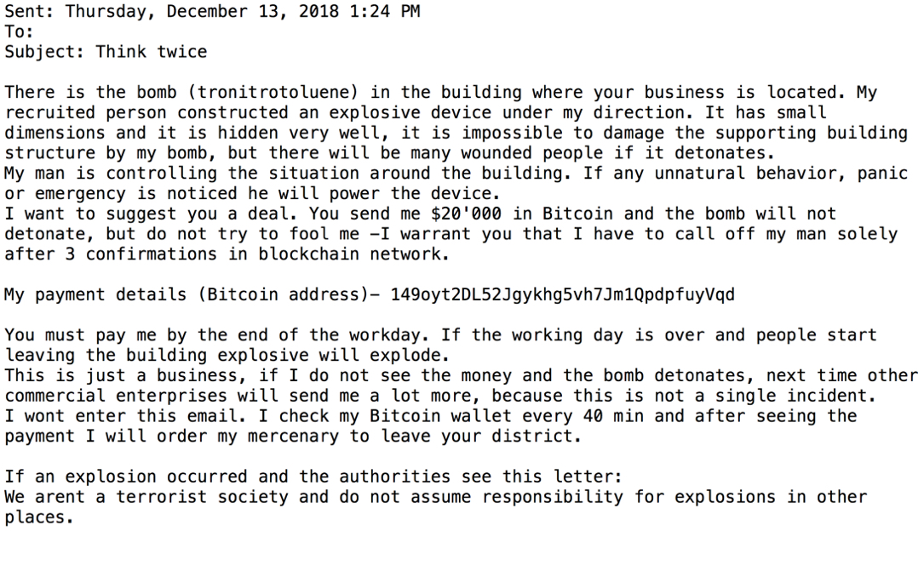Click the final word "places."
Image resolution: width=924 pixels, height=571 pixels.
[39, 518]
